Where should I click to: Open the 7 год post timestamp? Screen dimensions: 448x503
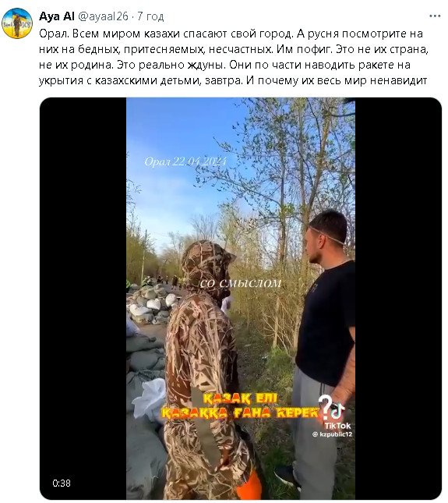click(x=150, y=16)
